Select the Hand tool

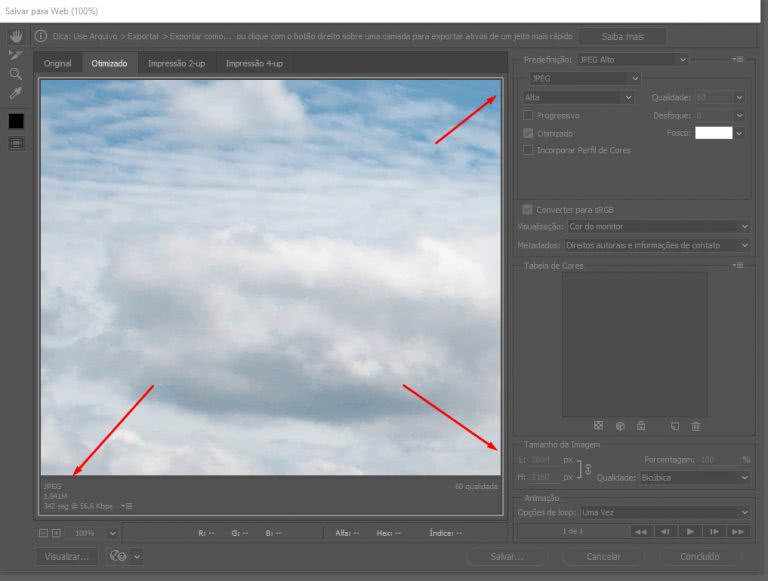click(16, 36)
